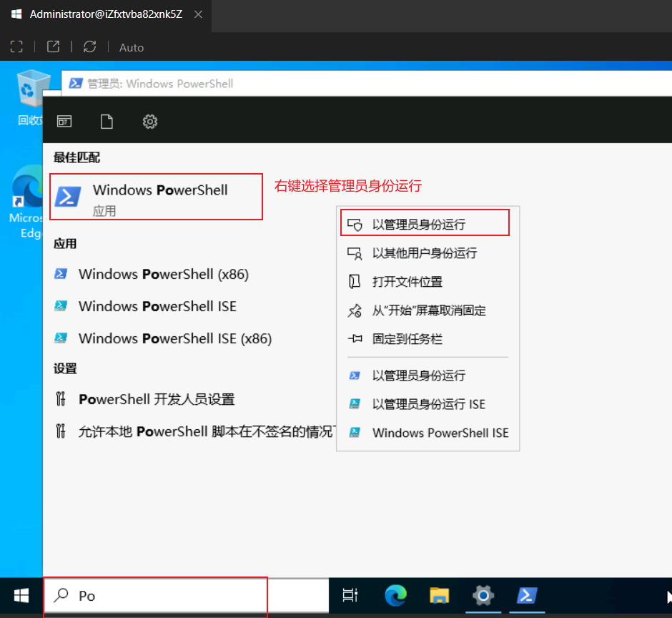Click icon beside Windows PowerShell ISE (x86)

tap(61, 338)
